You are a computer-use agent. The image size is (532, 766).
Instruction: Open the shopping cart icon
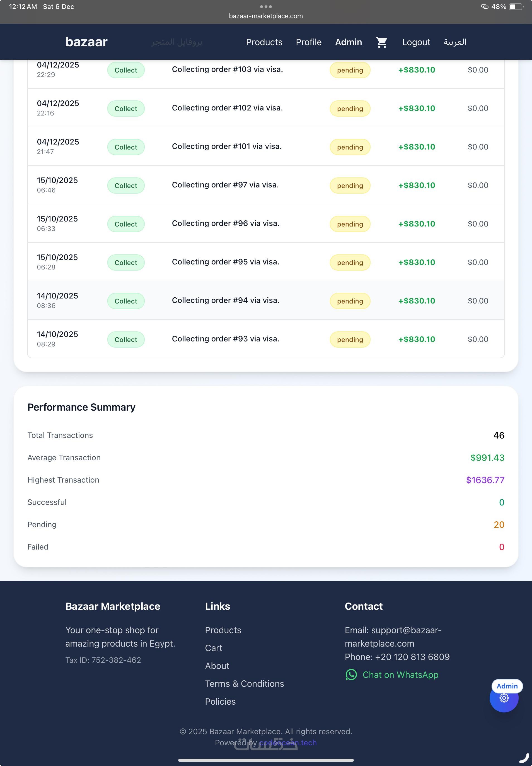(381, 42)
